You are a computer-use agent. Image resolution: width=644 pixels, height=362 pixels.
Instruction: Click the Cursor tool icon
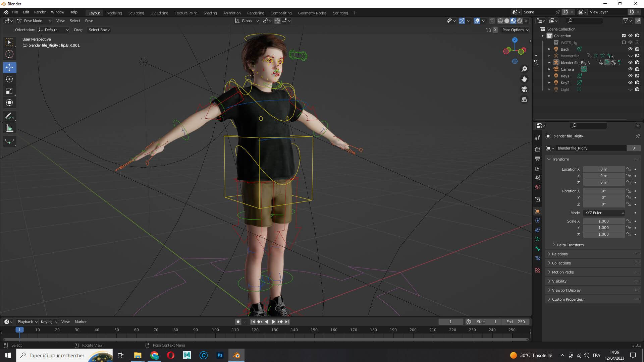tap(9, 54)
